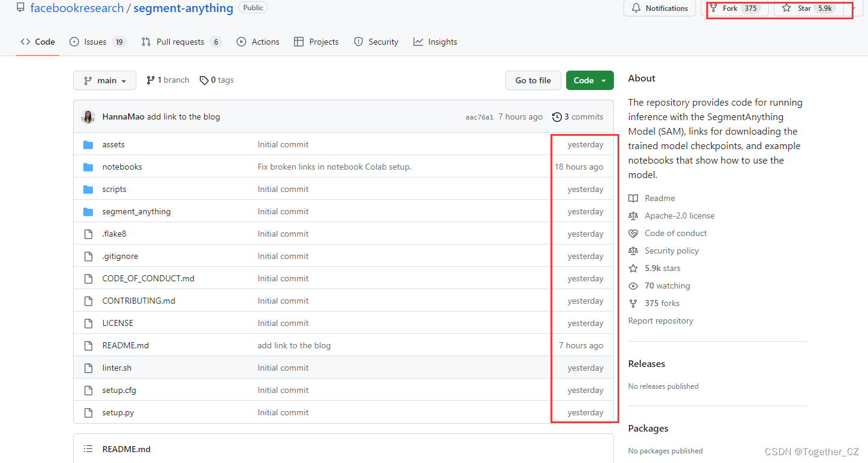Click the Go to file button
Viewport: 868px width, 463px height.
(533, 80)
